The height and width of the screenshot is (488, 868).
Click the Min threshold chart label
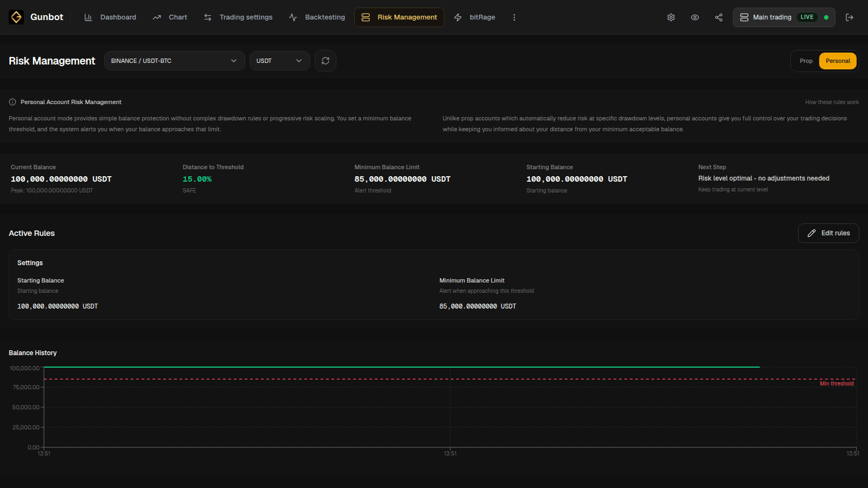click(x=837, y=383)
